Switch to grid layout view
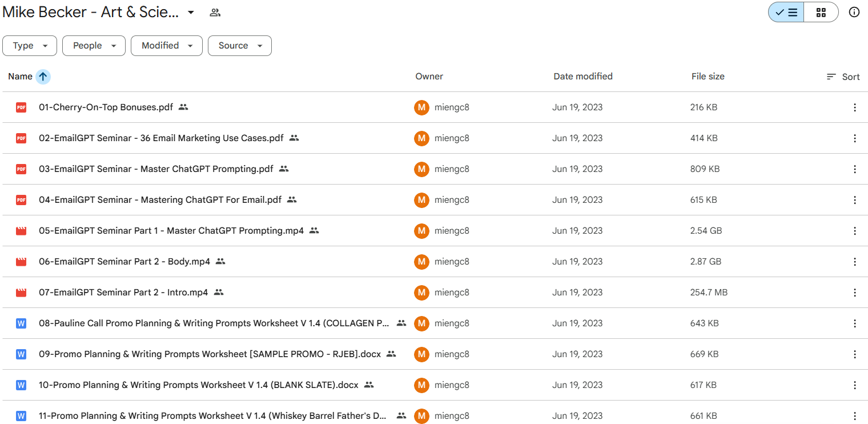Image resolution: width=868 pixels, height=424 pixels. [821, 13]
